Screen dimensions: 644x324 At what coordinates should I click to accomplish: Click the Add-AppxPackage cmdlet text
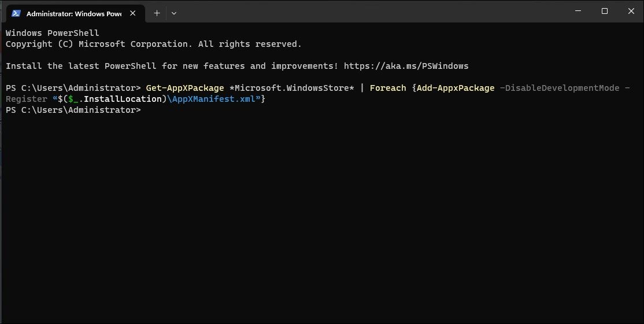pos(455,88)
